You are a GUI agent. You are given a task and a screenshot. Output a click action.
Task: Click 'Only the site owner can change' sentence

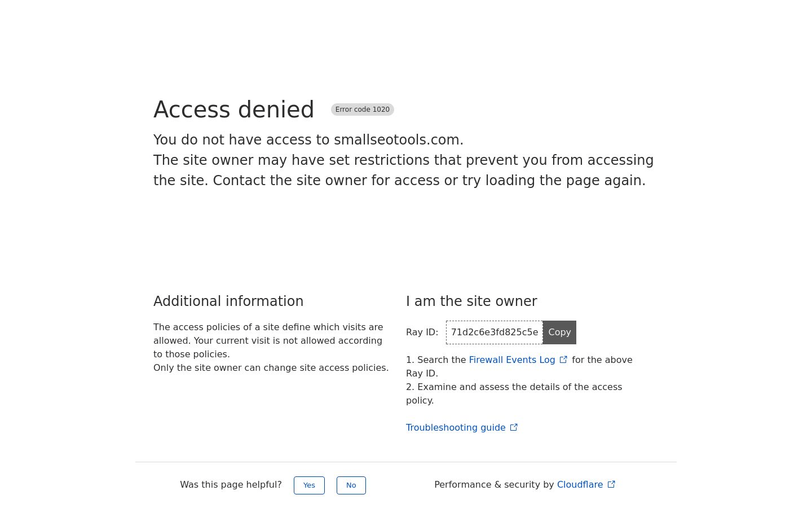(271, 368)
